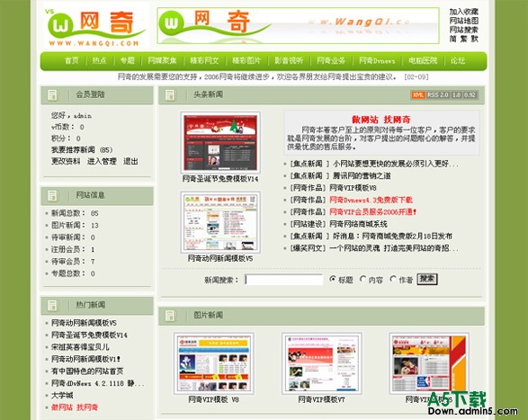Click the 图片新闻： 13 stat row
The width and height of the screenshot is (528, 420).
[75, 226]
